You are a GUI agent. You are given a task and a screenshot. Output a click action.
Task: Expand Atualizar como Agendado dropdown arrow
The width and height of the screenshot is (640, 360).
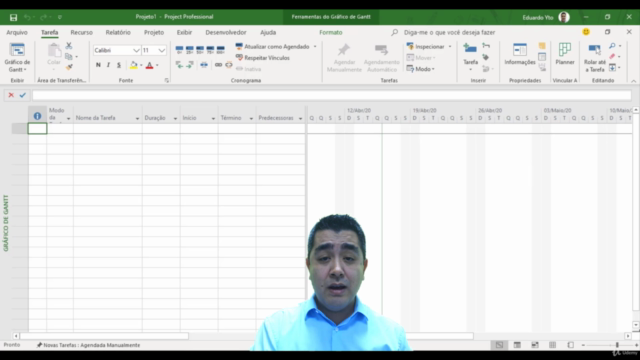315,47
